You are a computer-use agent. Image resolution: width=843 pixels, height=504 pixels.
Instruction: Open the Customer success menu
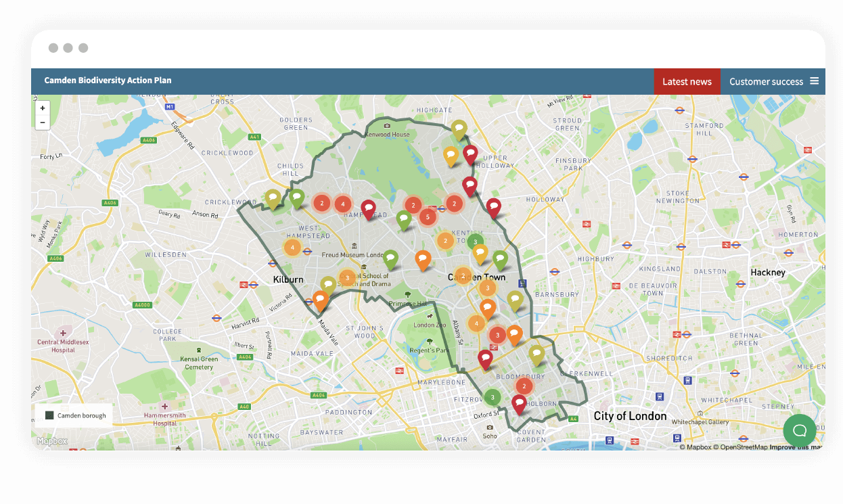coord(766,81)
